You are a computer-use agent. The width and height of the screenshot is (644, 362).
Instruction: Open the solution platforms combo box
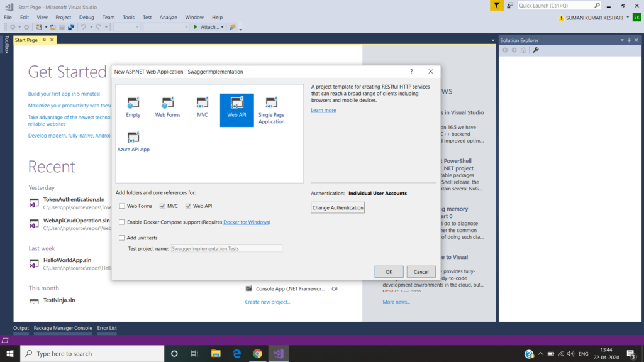pos(166,27)
